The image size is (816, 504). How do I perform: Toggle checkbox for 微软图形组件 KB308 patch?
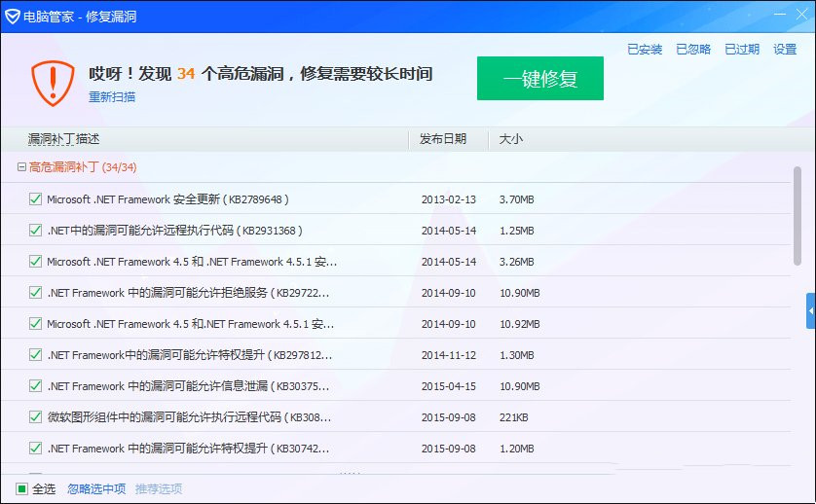(x=35, y=417)
